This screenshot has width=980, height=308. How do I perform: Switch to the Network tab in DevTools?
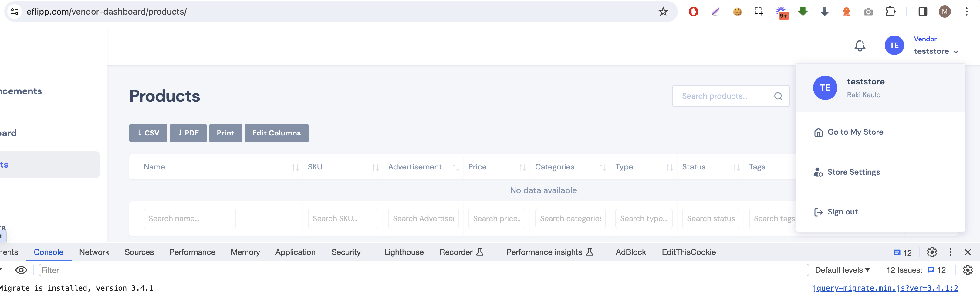pyautogui.click(x=94, y=252)
